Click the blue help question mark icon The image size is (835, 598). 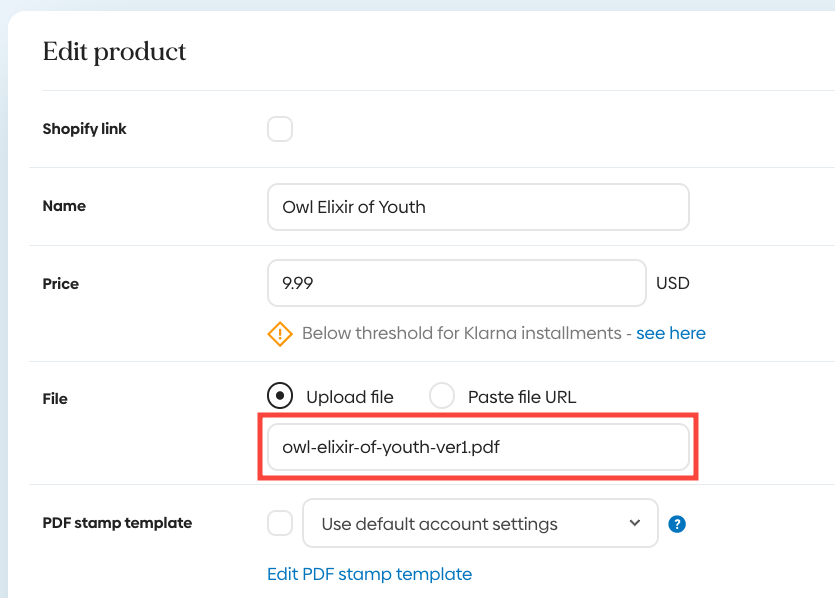(x=677, y=523)
